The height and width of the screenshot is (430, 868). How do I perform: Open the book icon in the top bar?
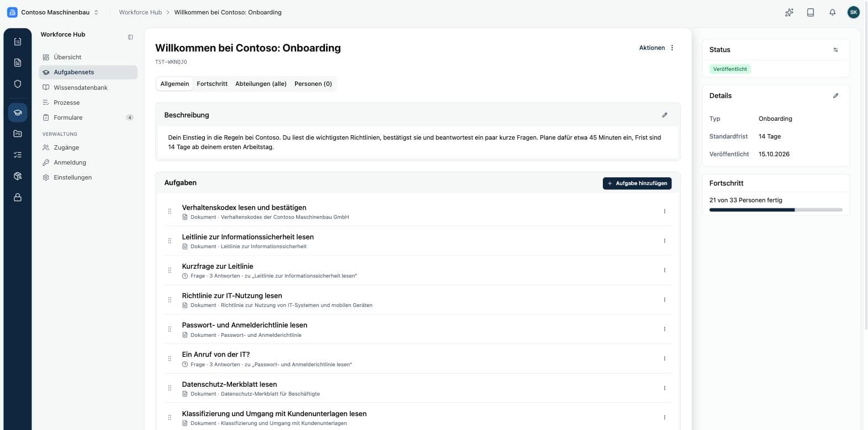810,12
